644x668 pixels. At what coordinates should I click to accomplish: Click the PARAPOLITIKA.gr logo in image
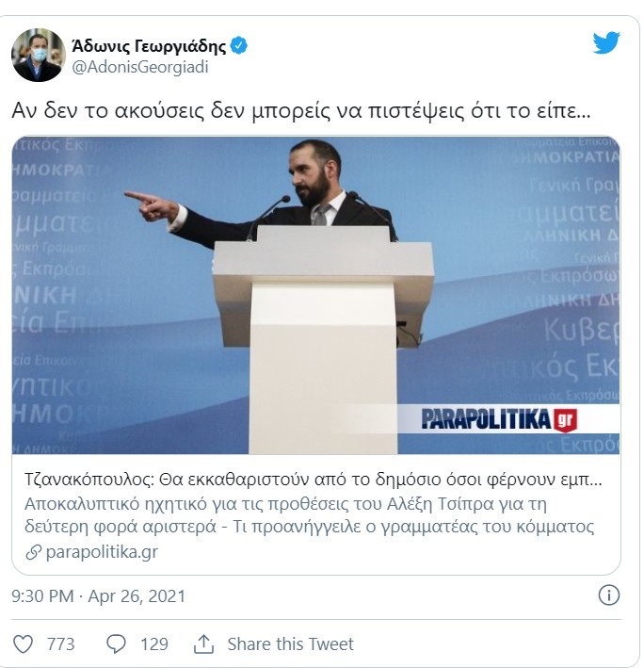pos(499,419)
